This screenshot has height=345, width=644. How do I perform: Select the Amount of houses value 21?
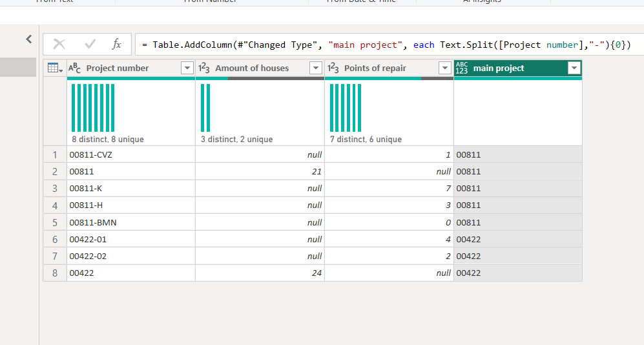click(260, 172)
